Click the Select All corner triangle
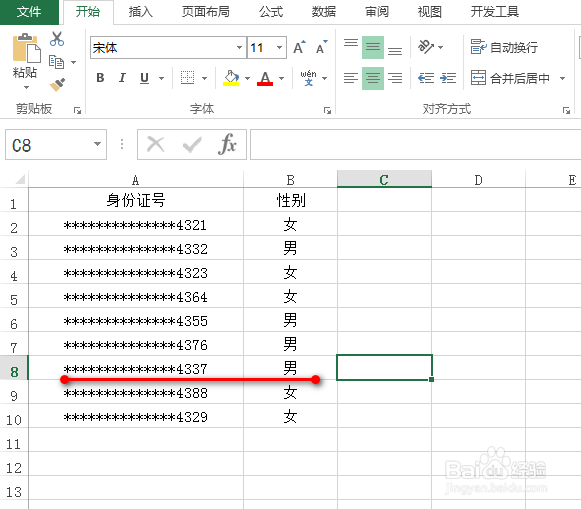Image resolution: width=581 pixels, height=509 pixels. coord(19,179)
